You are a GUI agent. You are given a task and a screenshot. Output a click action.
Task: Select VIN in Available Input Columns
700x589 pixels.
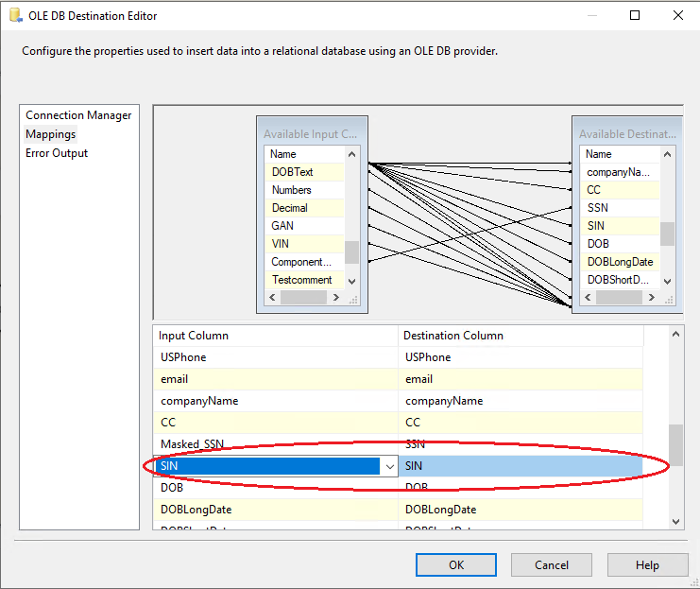click(281, 244)
